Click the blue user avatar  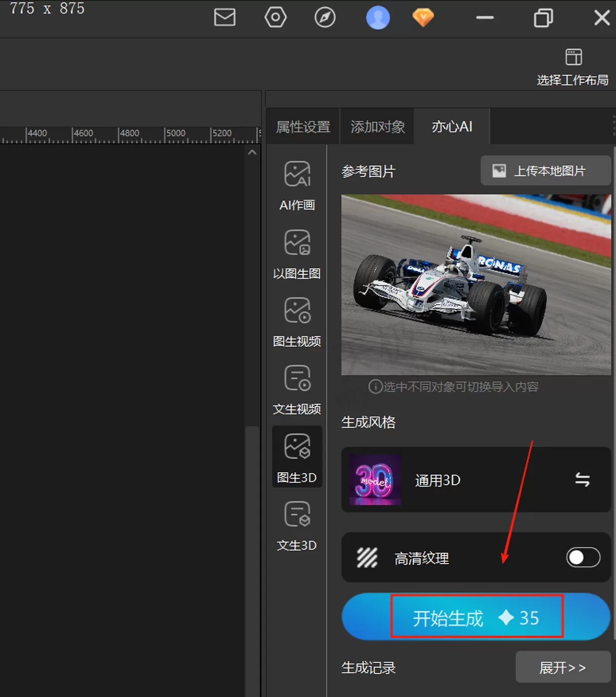click(378, 17)
